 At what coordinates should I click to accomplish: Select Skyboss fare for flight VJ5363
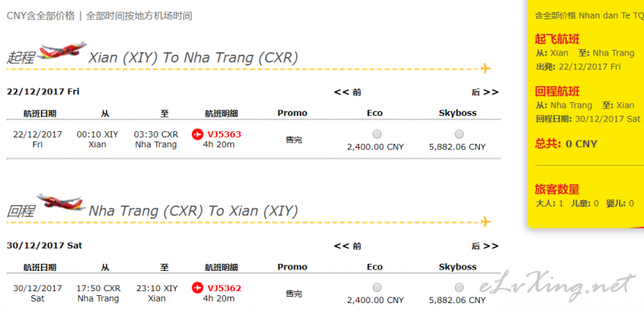459,134
